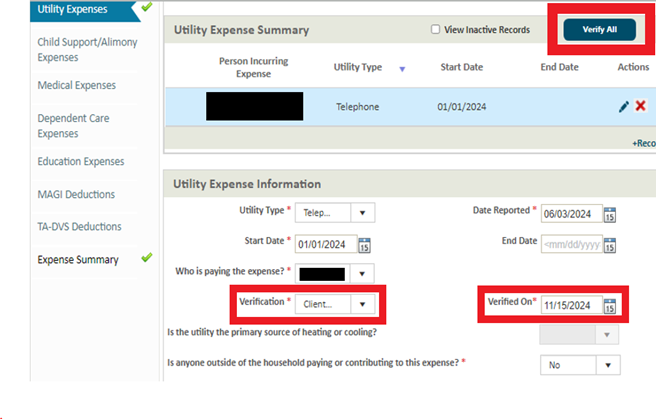Open calendar picker for End Date
The width and height of the screenshot is (656, 419).
[x=610, y=245]
